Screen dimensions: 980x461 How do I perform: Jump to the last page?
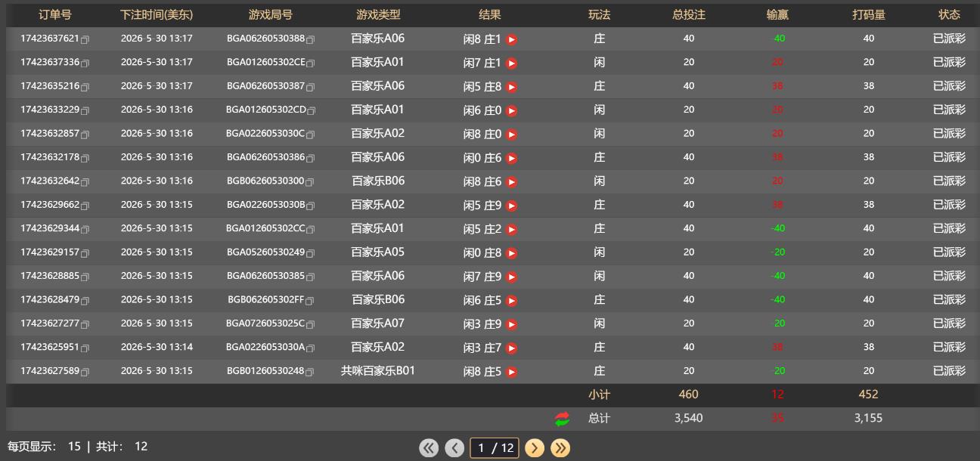click(x=560, y=448)
